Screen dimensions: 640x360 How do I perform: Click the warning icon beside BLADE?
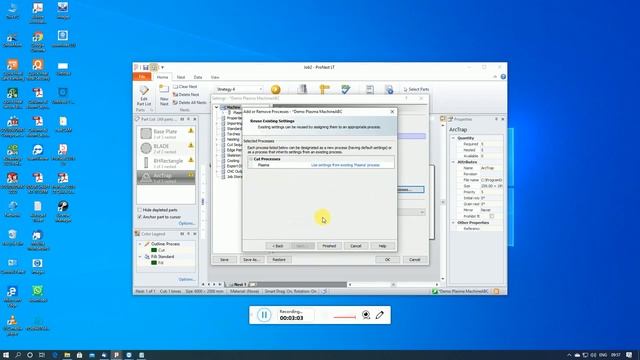[191, 145]
